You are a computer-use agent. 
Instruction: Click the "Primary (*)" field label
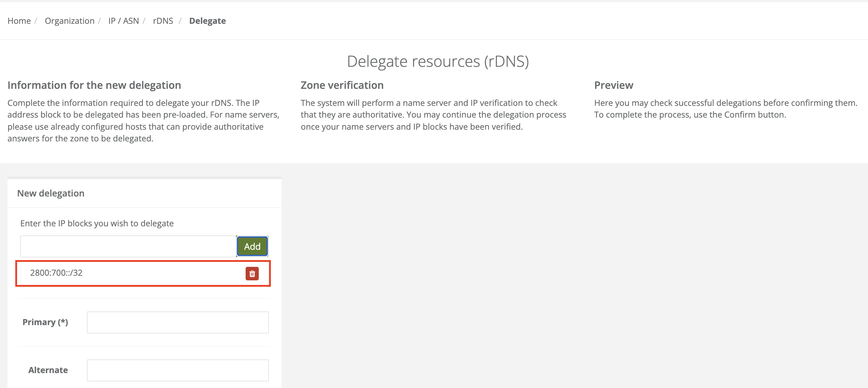point(45,322)
